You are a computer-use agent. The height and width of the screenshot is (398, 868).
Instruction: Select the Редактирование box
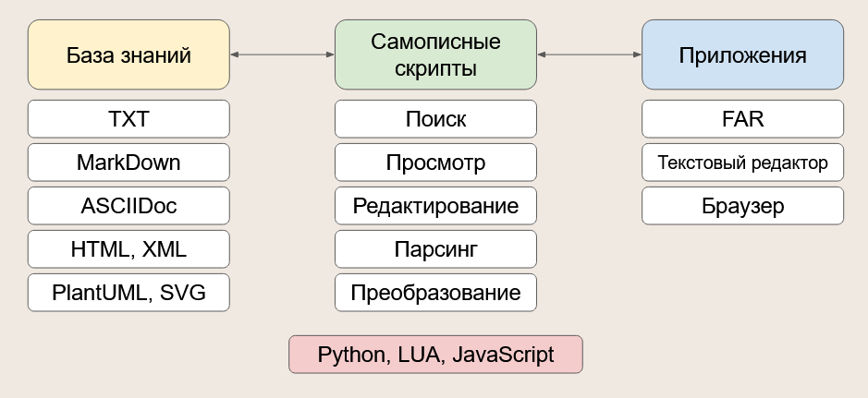(x=435, y=206)
